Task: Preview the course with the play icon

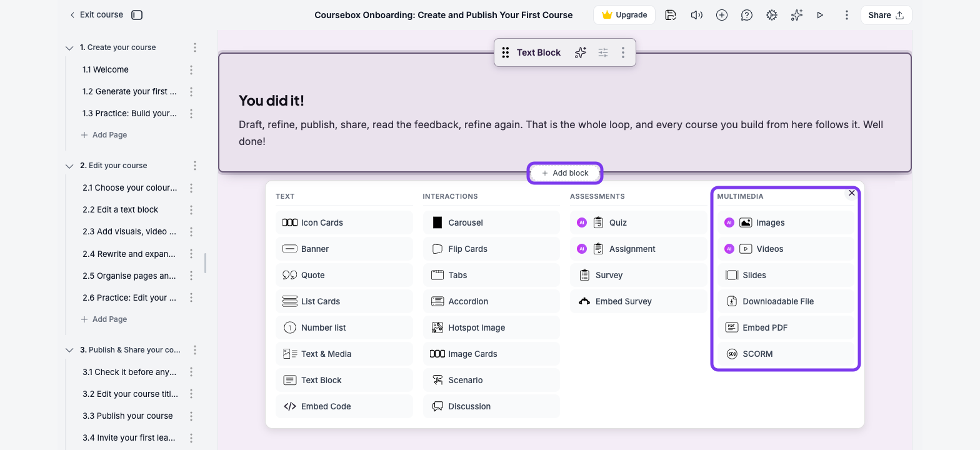Action: [820, 15]
